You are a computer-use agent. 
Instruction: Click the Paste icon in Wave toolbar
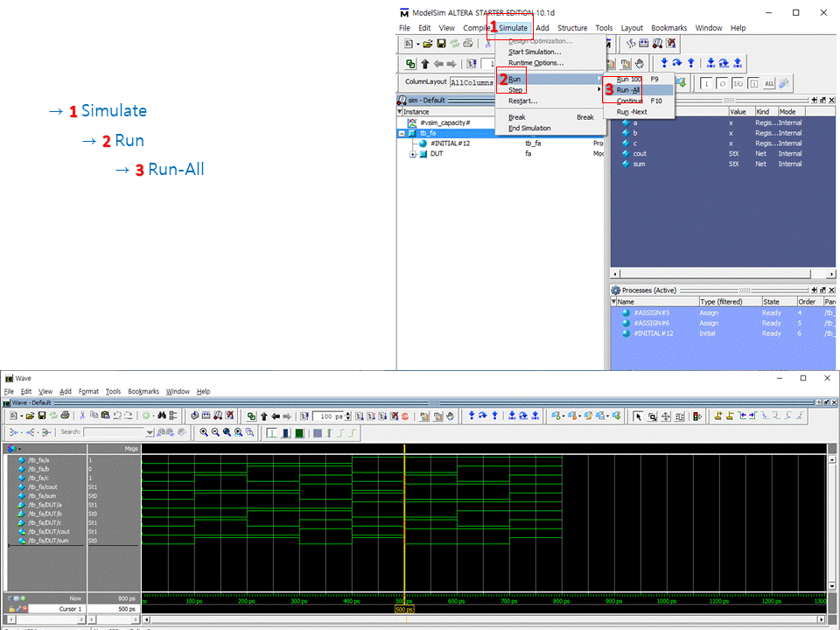[106, 416]
